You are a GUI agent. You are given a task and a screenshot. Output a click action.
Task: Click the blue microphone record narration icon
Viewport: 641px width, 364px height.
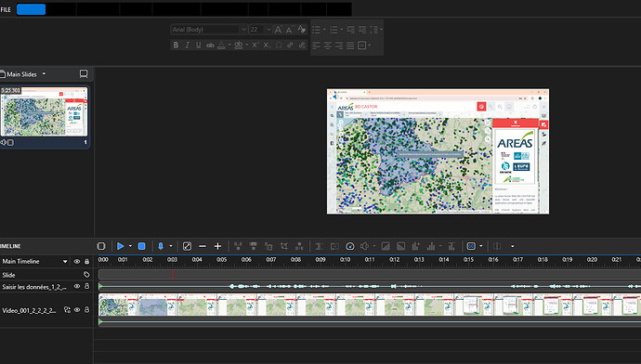pyautogui.click(x=161, y=246)
